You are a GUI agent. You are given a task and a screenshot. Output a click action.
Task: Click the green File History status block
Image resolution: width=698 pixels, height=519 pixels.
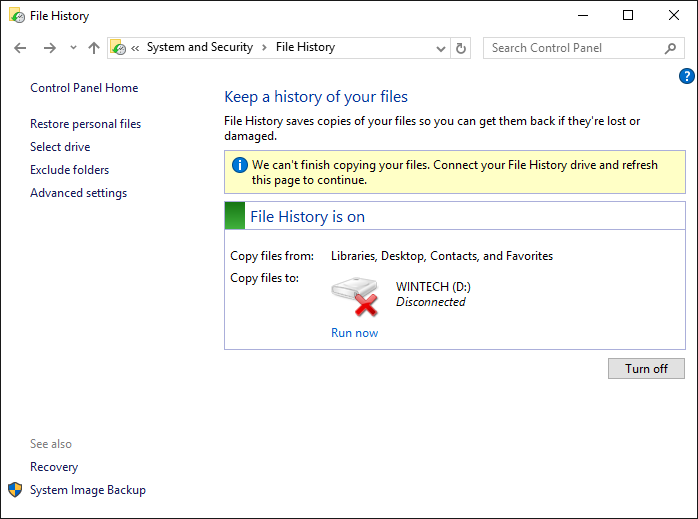[x=235, y=216]
